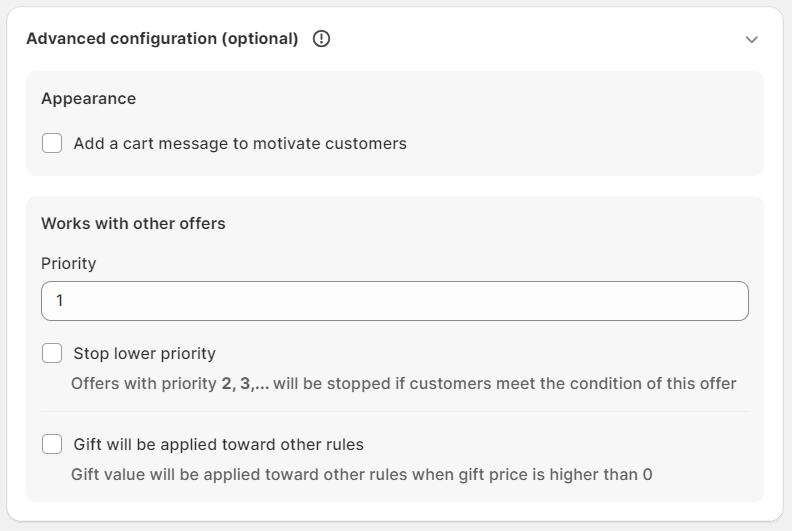
Task: Click the bold "2, 3,..." priority text
Action: pos(245,384)
